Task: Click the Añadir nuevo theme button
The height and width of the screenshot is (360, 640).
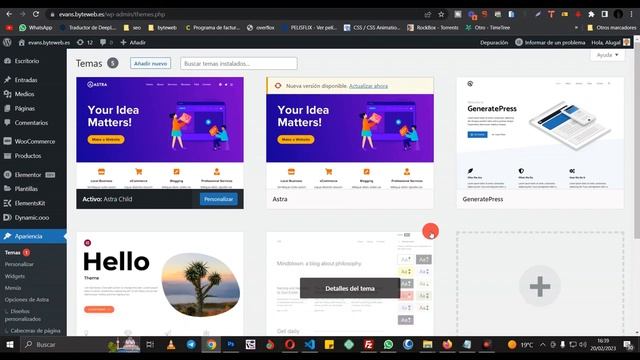Action: point(151,63)
